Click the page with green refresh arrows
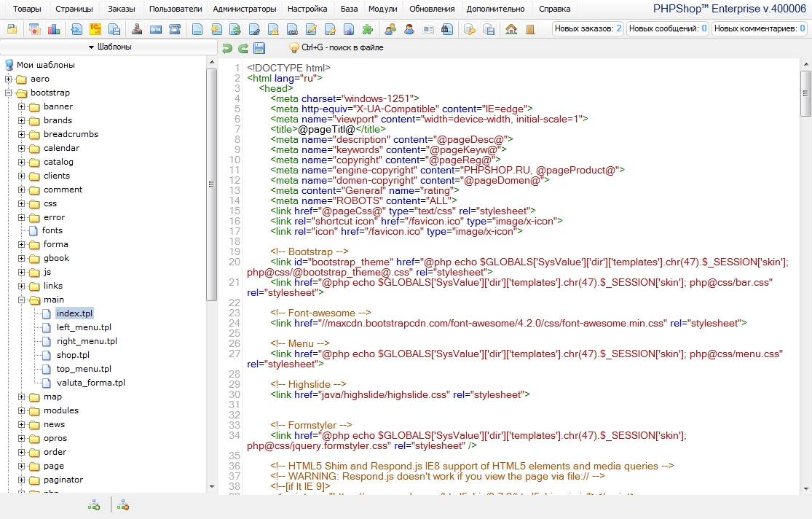Viewport: 812px width, 519px height. (235, 30)
